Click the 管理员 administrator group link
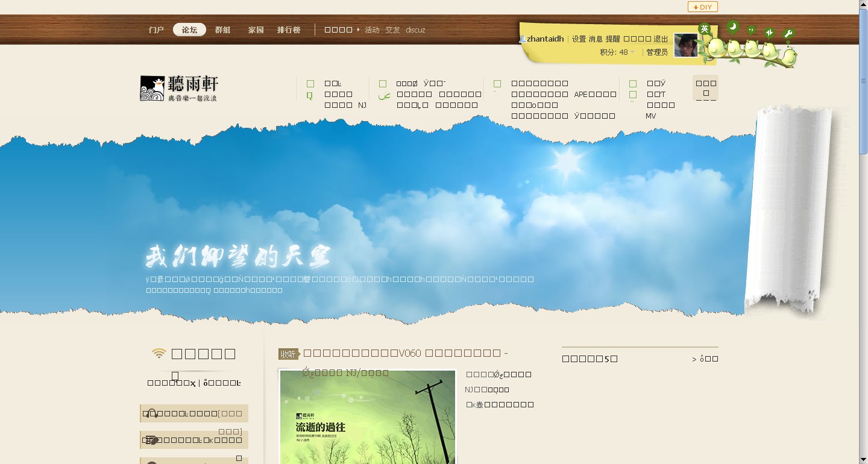This screenshot has height=464, width=868. (657, 52)
